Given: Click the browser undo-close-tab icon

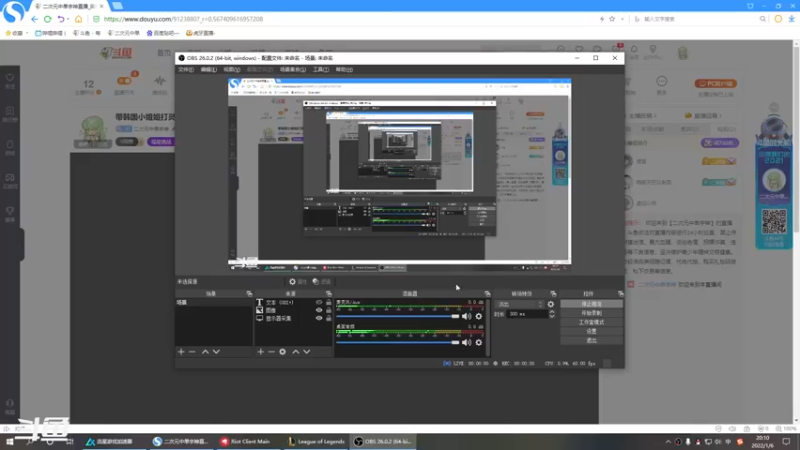Looking at the screenshot, I should pos(61,19).
